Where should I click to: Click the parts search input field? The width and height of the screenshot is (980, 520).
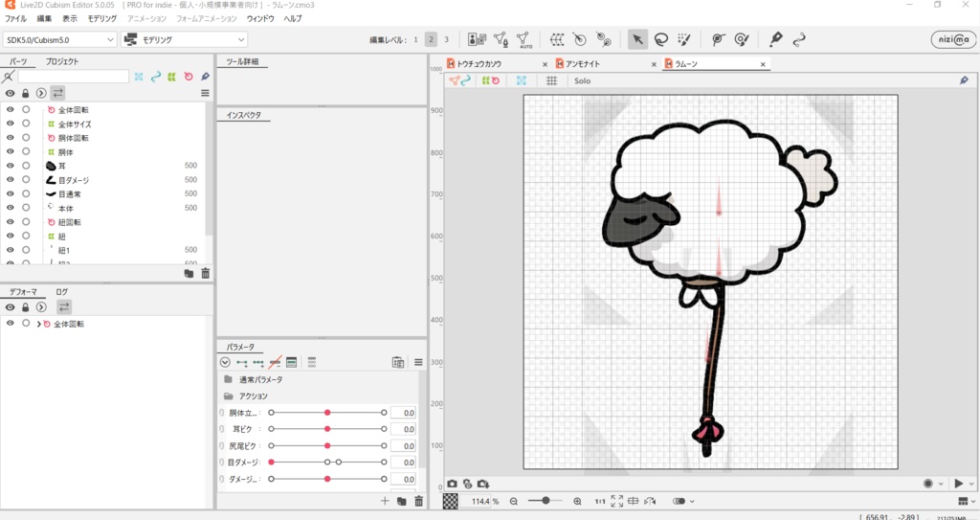(x=73, y=77)
